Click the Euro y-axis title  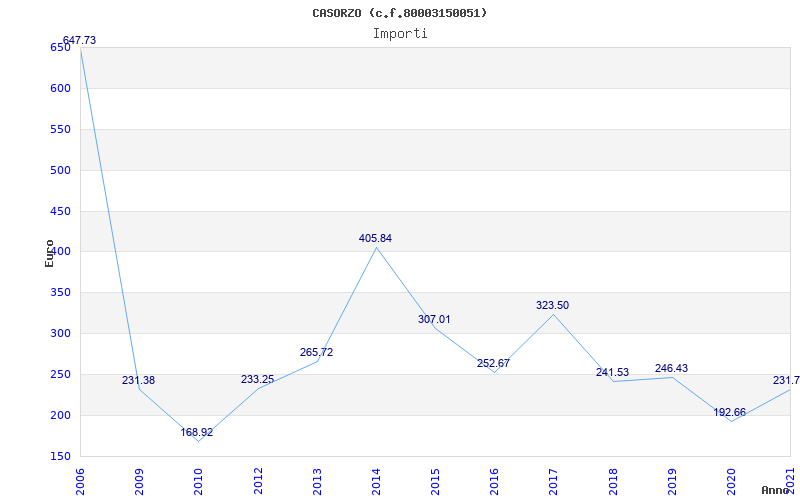(x=49, y=253)
